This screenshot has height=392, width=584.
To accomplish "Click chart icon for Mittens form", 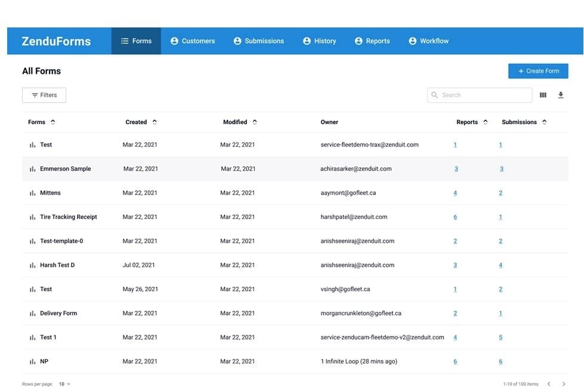I will [32, 193].
